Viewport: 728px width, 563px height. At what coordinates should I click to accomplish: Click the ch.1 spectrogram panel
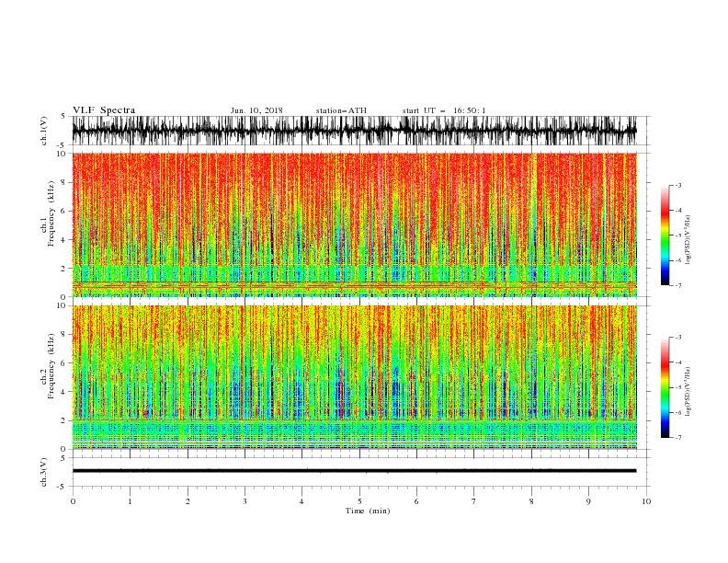point(354,224)
